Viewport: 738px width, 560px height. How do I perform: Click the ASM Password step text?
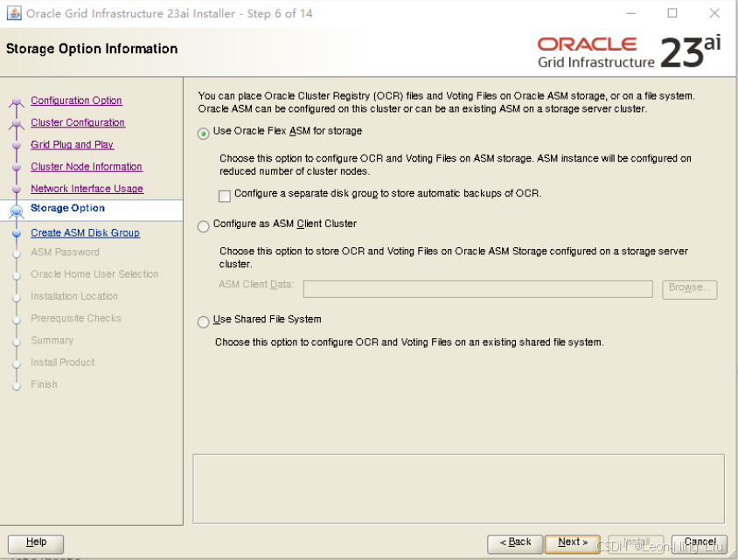(65, 252)
